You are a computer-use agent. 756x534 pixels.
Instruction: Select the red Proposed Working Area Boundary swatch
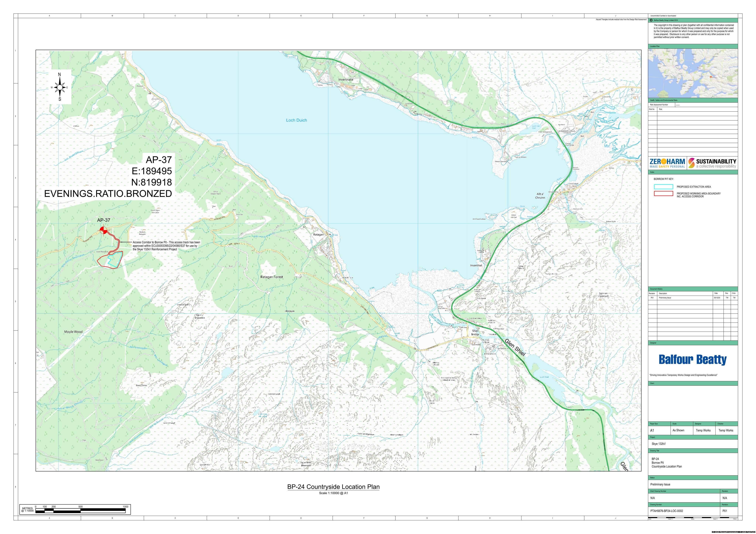664,194
